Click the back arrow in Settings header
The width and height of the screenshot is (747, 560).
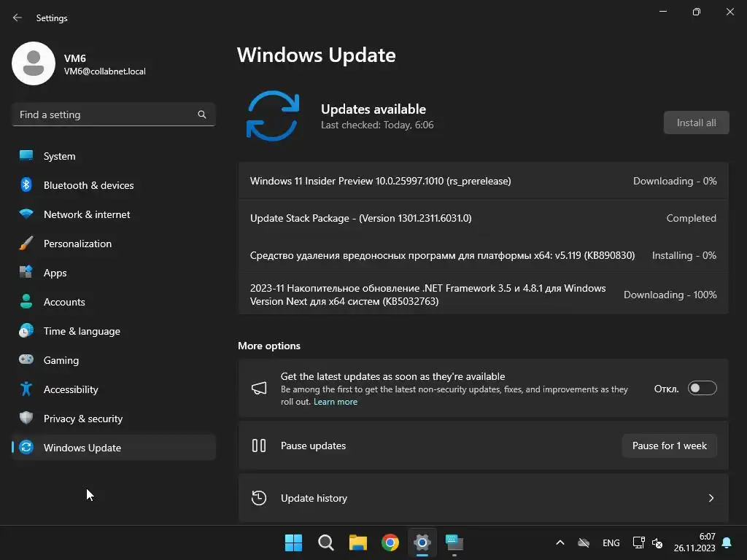coord(18,17)
